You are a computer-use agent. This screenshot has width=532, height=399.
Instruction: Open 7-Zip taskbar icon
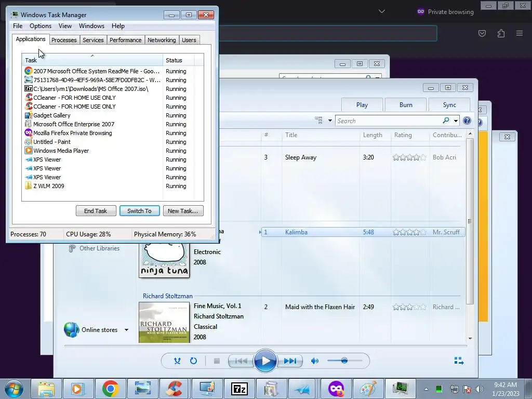pos(239,389)
